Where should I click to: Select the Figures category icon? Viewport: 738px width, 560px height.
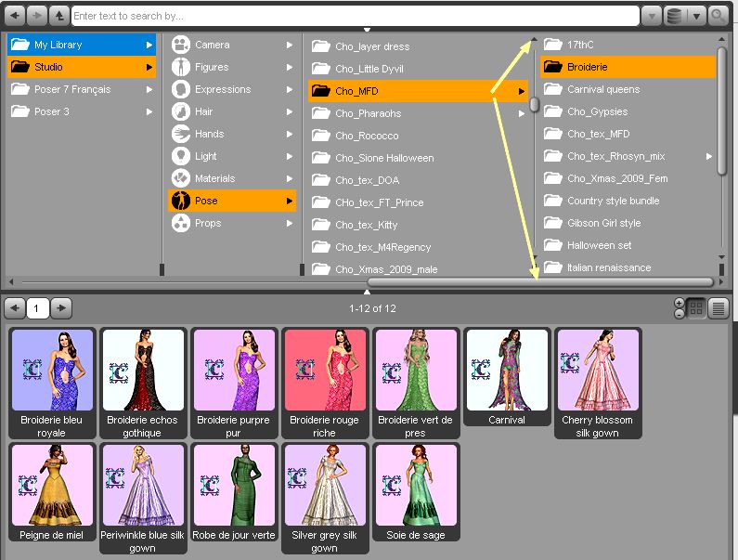coord(181,67)
